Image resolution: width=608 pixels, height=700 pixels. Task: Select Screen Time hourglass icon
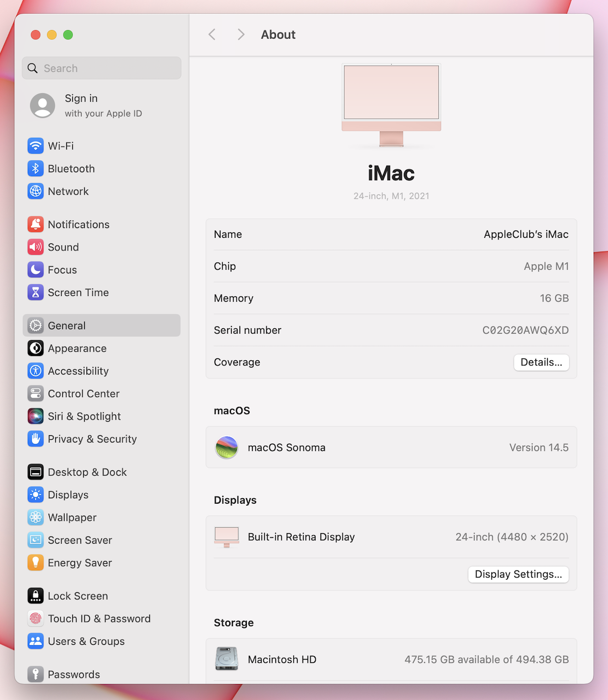[x=36, y=293]
